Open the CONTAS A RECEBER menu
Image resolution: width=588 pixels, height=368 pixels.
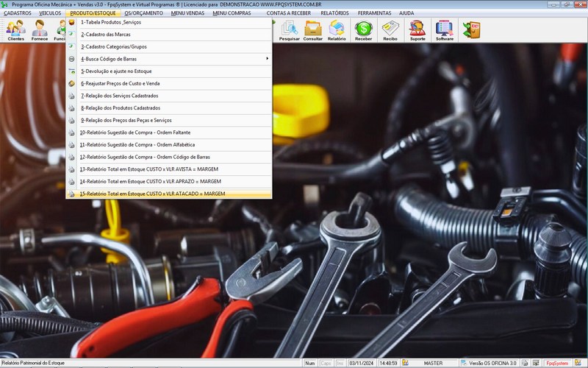pos(288,13)
